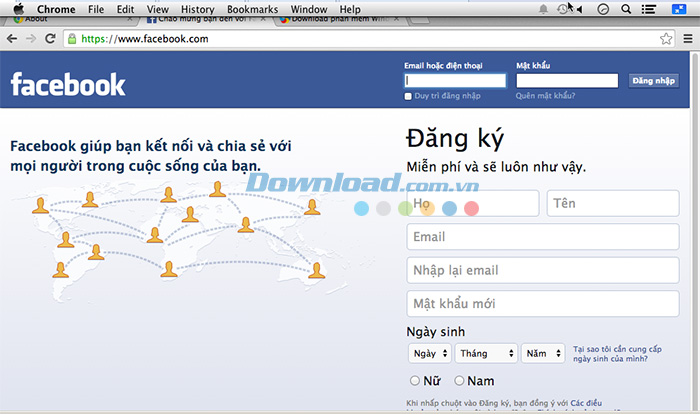Screen dimensions: 700x414
Task: Click the browser forward arrow
Action: point(31,39)
